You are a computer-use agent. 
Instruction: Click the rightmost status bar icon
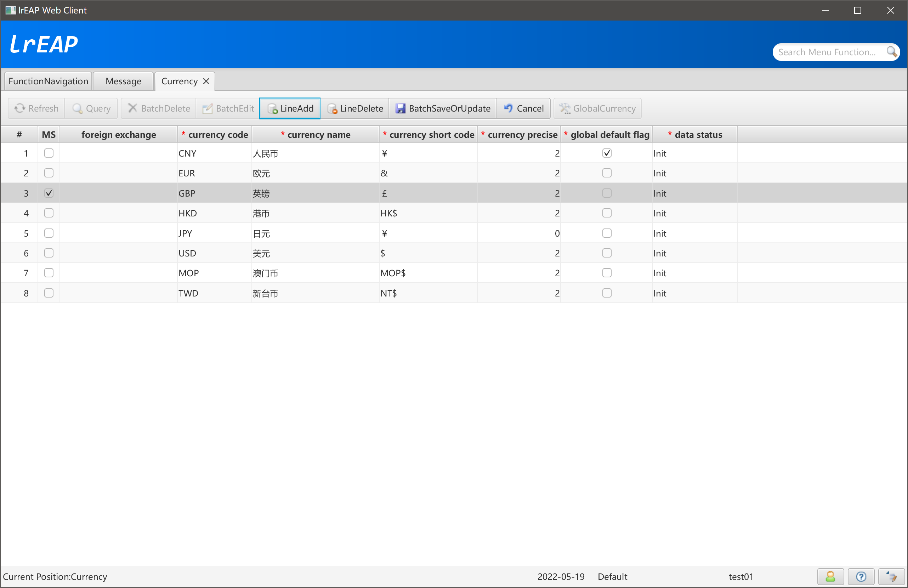pyautogui.click(x=892, y=577)
